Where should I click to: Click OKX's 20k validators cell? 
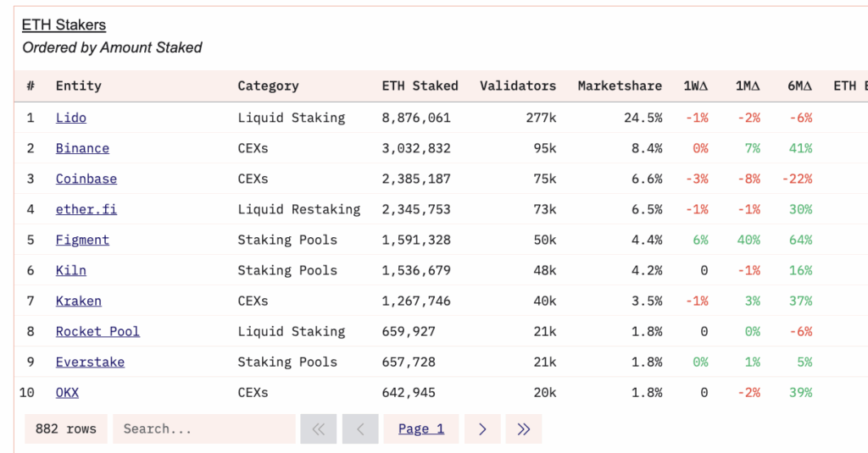[545, 392]
